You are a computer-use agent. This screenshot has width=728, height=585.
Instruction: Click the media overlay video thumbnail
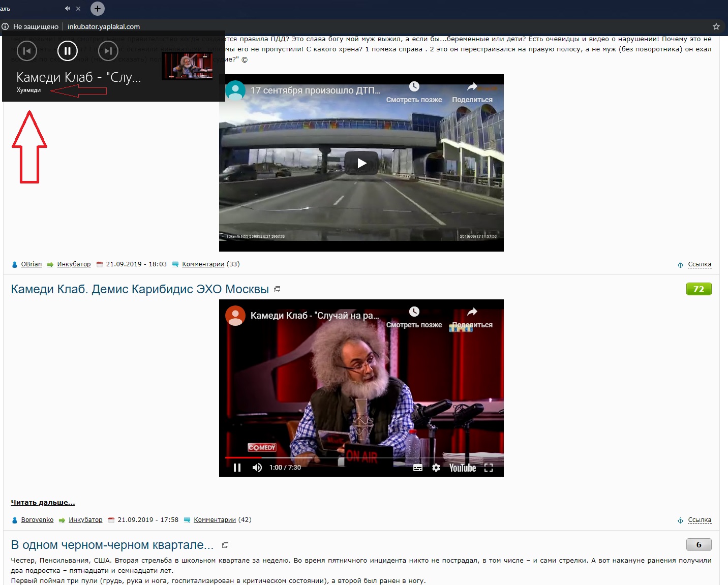[187, 66]
